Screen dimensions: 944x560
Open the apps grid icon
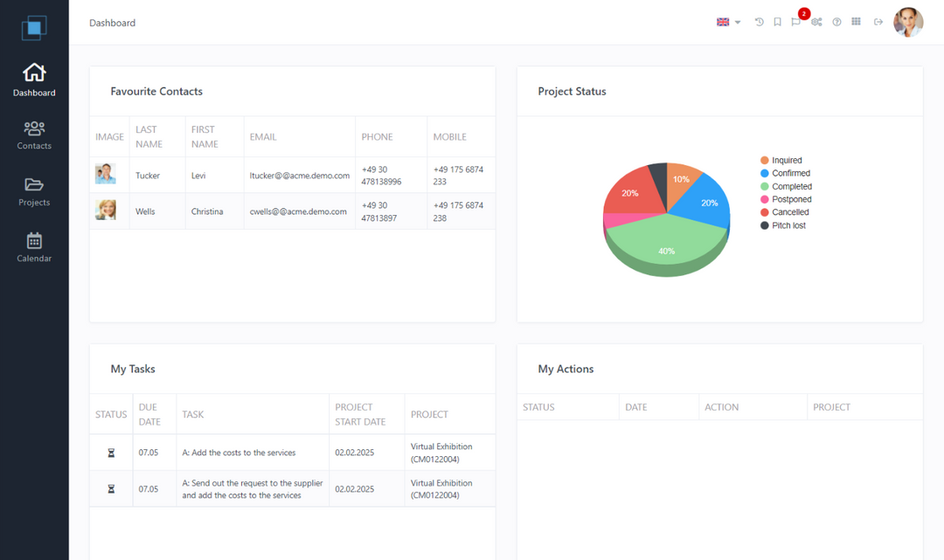coord(857,22)
